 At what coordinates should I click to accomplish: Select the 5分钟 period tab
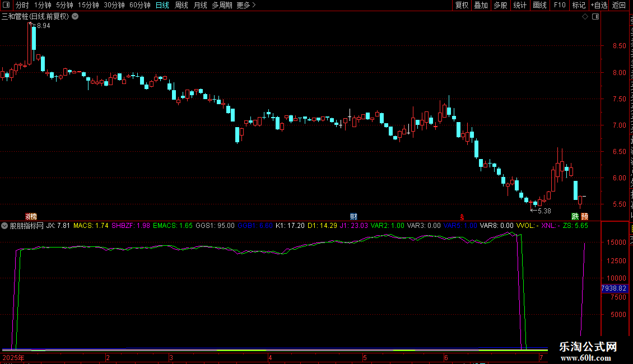(64, 5)
